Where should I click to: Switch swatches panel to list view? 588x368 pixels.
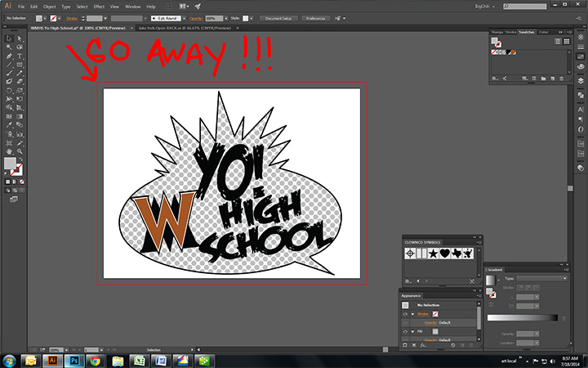click(x=558, y=42)
